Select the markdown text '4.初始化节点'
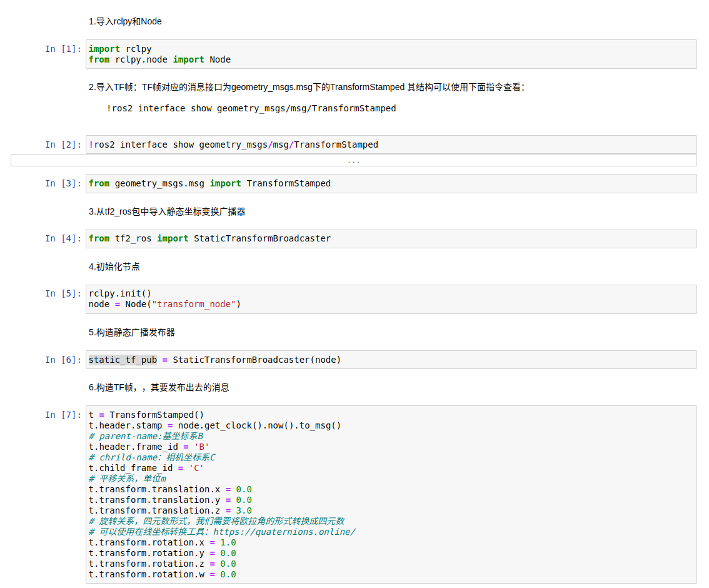709x588 pixels. [114, 266]
